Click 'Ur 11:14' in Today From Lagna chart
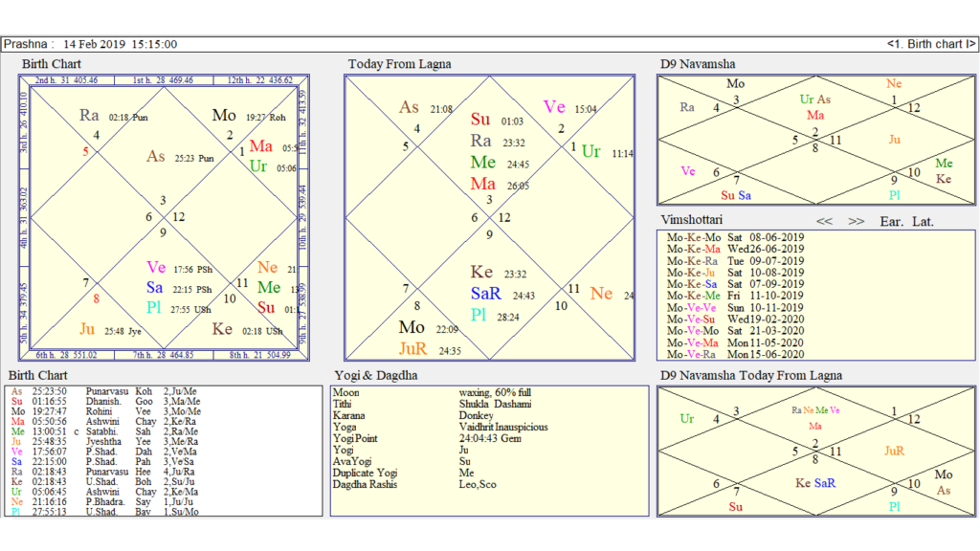The width and height of the screenshot is (980, 551). coord(607,152)
